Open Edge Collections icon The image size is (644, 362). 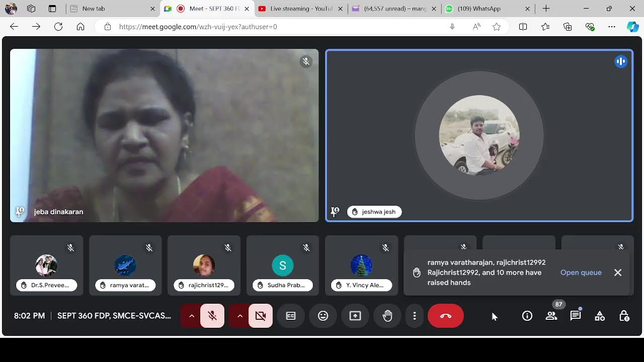point(568,27)
